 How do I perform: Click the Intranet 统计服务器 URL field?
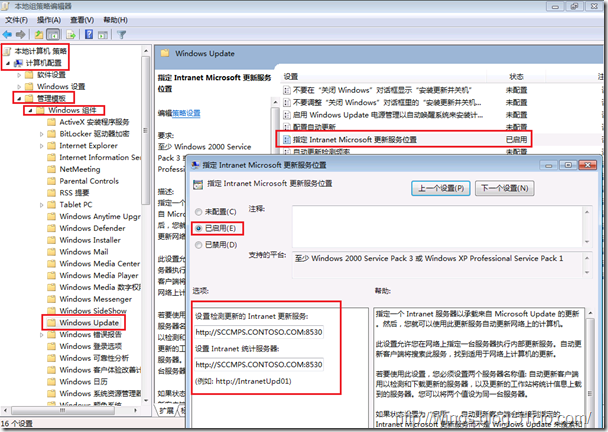[x=259, y=365]
